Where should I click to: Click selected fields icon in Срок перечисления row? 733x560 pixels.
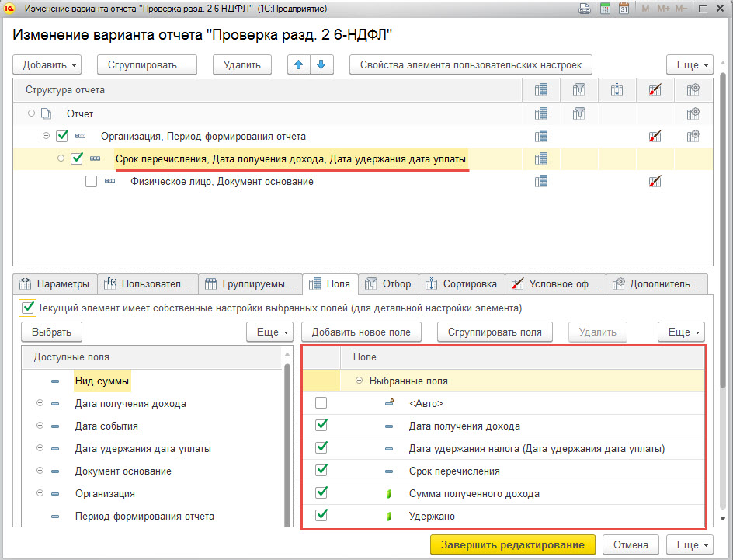tap(541, 159)
